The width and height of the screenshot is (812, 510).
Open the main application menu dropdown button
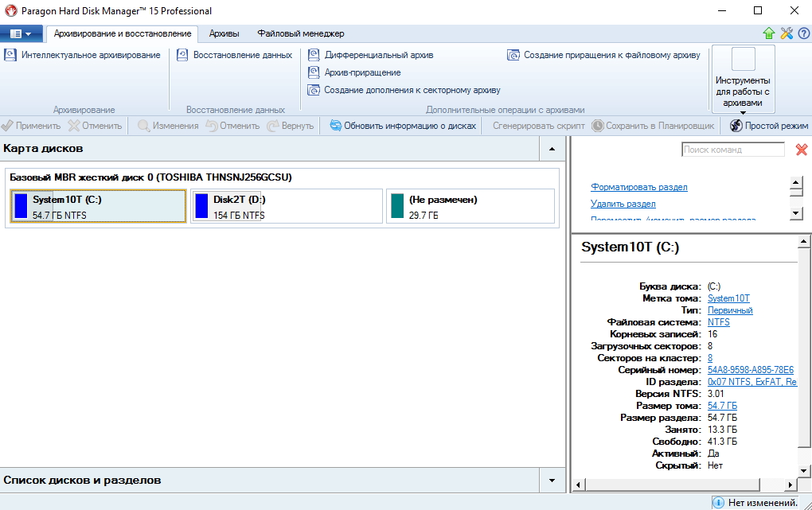(x=20, y=33)
